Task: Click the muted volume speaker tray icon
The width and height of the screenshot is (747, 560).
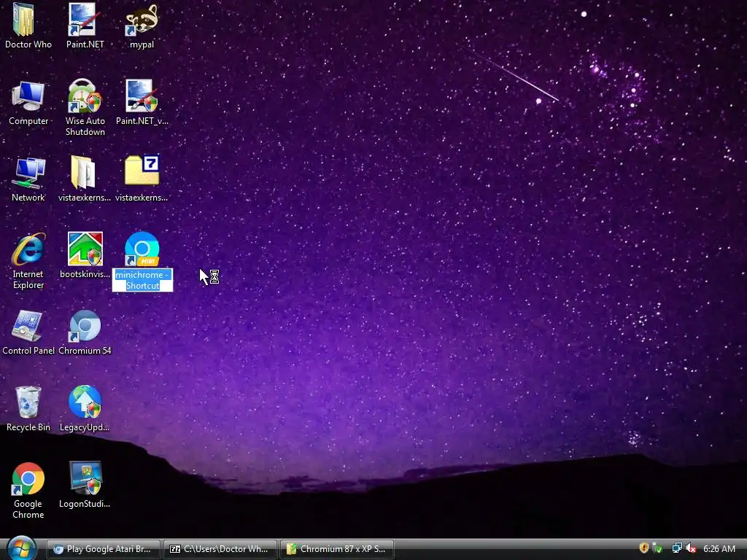Action: [690, 548]
